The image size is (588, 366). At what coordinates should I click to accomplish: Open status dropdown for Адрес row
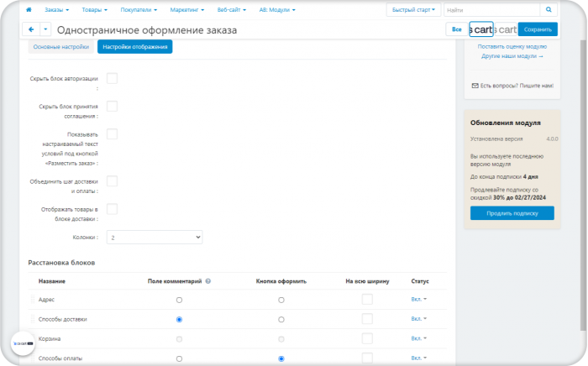[x=419, y=300]
